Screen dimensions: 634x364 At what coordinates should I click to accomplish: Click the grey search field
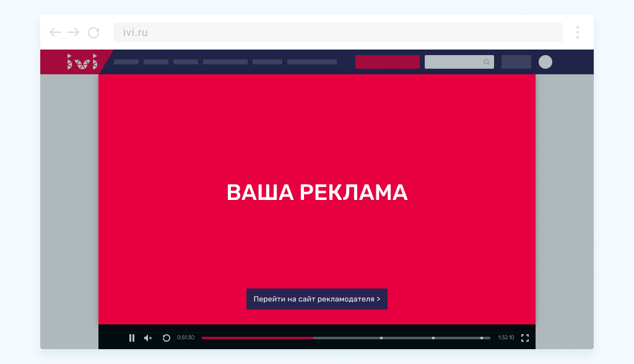coord(459,62)
